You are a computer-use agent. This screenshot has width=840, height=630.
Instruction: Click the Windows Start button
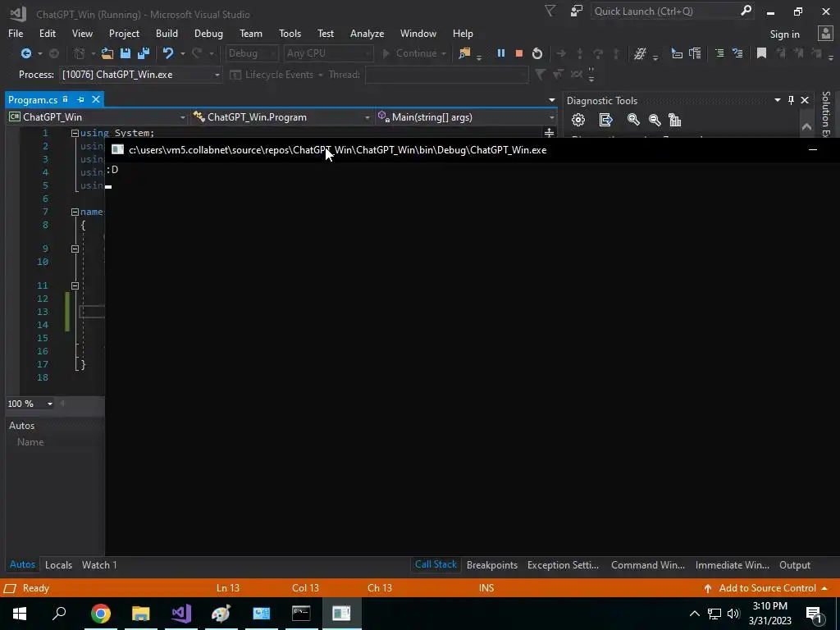[x=20, y=613]
